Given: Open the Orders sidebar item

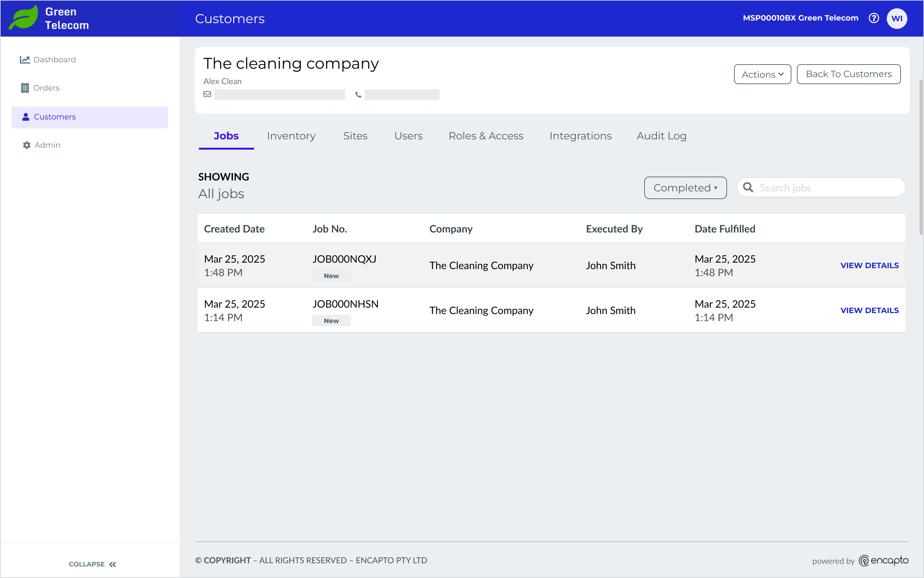Looking at the screenshot, I should pos(90,88).
